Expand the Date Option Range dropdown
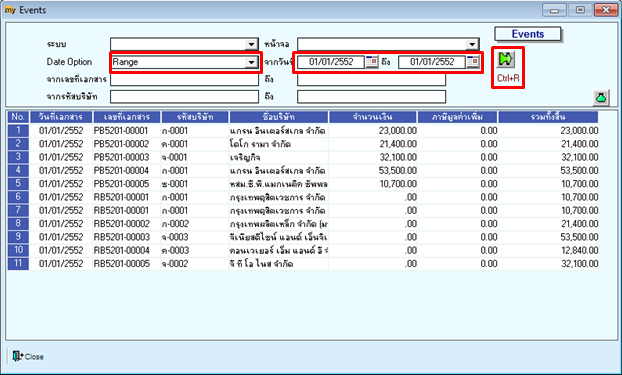Image resolution: width=622 pixels, height=375 pixels. [x=251, y=62]
